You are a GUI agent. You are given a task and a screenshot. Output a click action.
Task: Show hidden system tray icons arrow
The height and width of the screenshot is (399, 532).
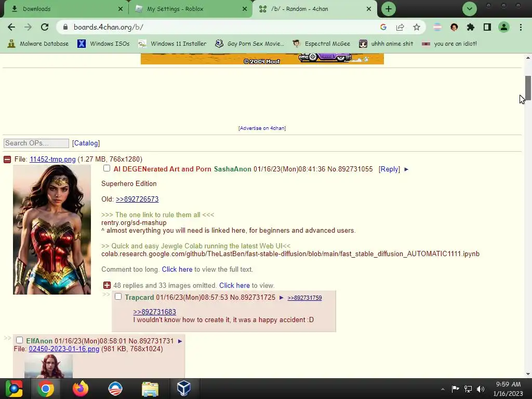point(443,389)
